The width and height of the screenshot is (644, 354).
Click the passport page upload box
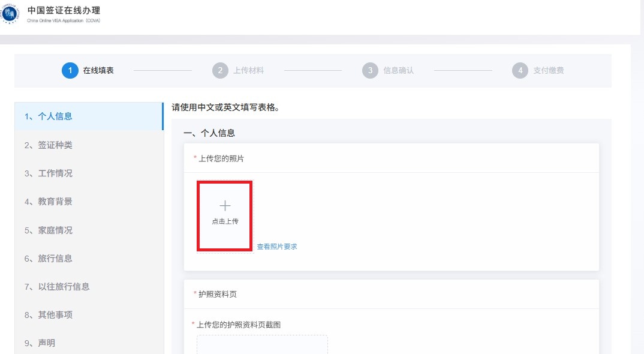coord(262,344)
